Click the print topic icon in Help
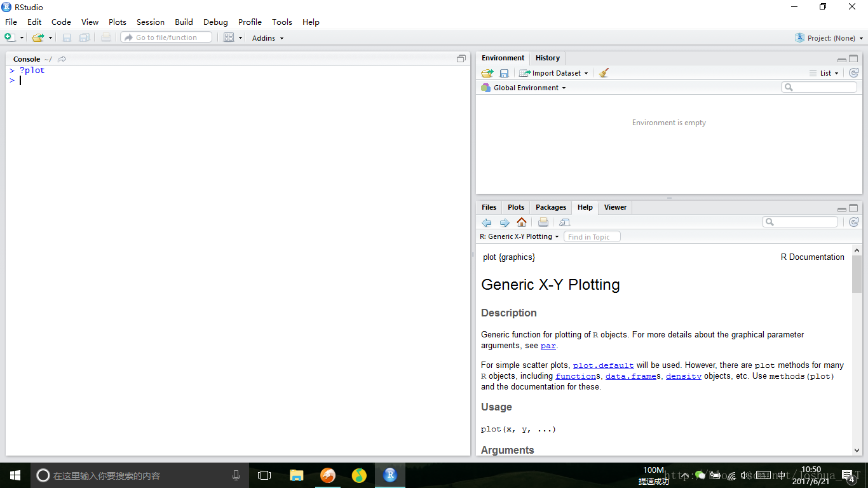 pos(543,222)
